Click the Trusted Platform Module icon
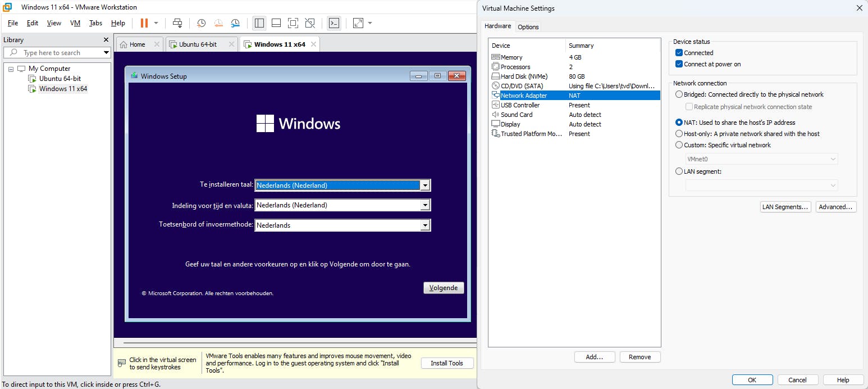Viewport: 868px width, 389px height. coord(495,134)
